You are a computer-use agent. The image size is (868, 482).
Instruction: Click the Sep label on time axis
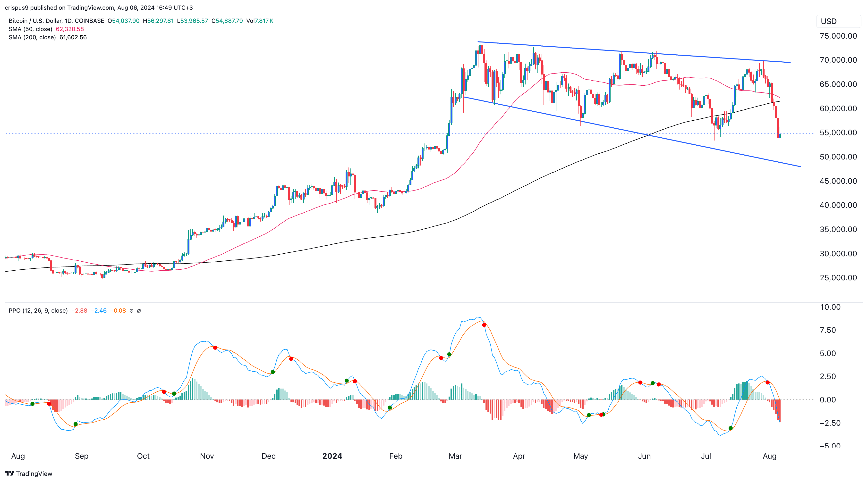(82, 456)
